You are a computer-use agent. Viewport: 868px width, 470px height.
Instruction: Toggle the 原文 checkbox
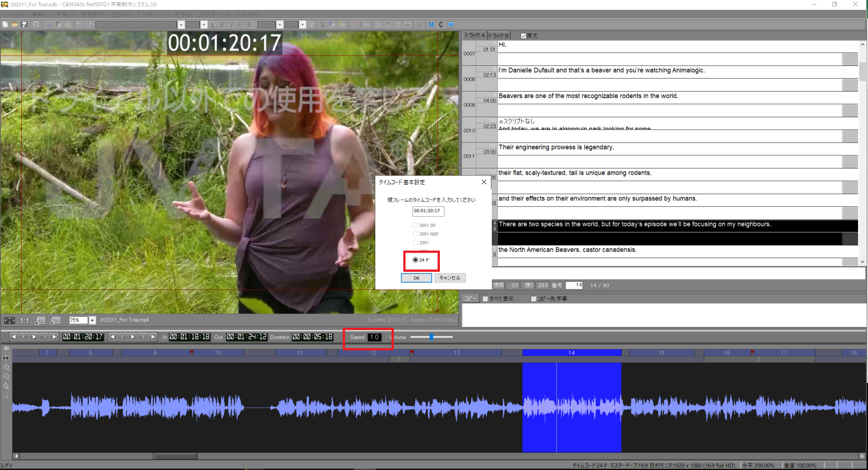523,36
